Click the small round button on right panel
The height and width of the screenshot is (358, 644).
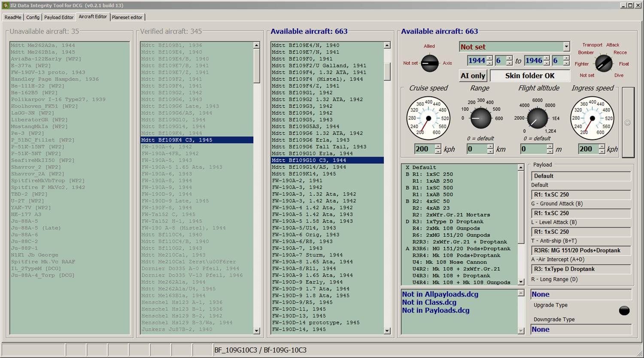coord(628,123)
